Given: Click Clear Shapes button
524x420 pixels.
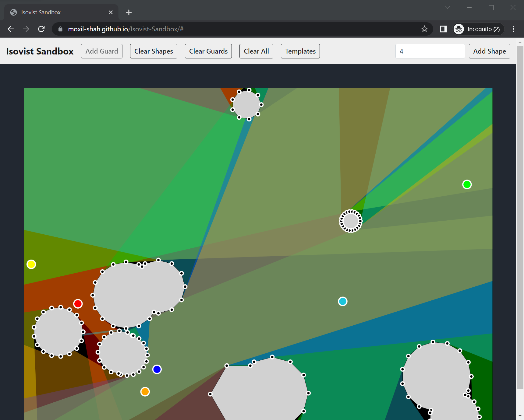Looking at the screenshot, I should [154, 51].
